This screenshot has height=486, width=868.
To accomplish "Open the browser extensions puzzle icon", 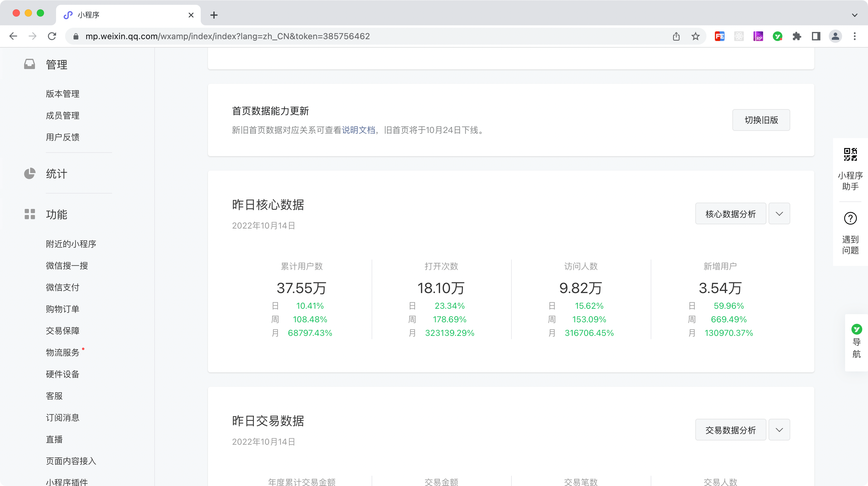I will (x=797, y=36).
